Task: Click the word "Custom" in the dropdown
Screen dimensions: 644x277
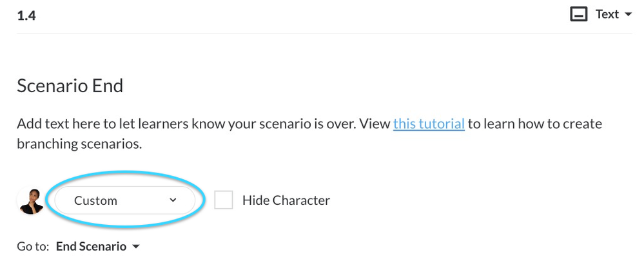Action: 95,200
